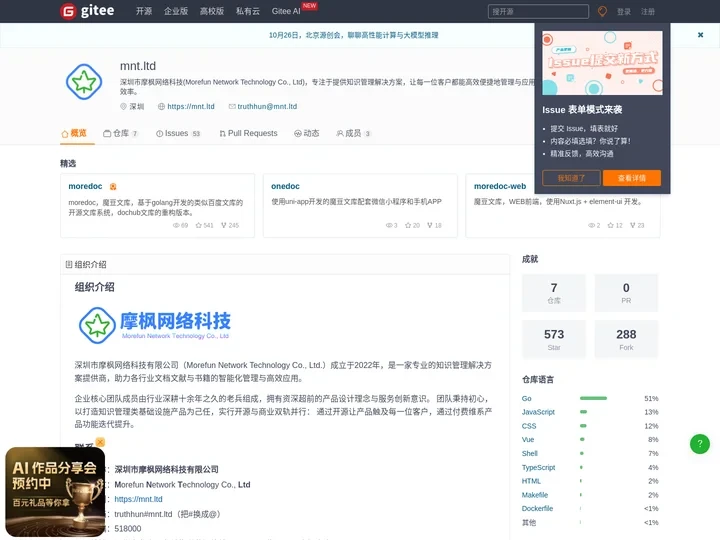
Task: Open the Pull Requests tab
Action: click(x=248, y=133)
